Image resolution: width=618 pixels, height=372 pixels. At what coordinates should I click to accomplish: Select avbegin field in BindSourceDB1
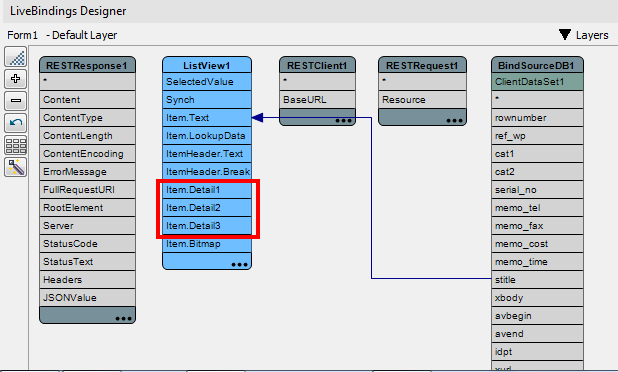point(537,316)
